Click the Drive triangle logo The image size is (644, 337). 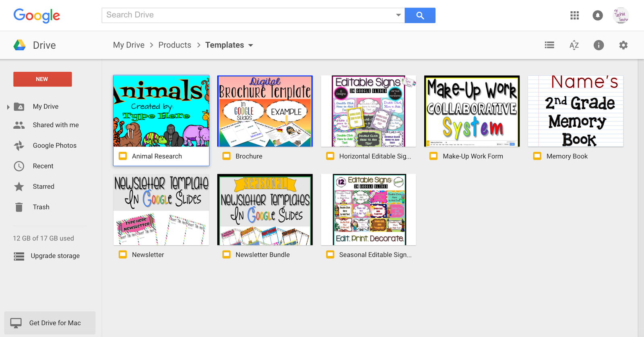coord(19,45)
